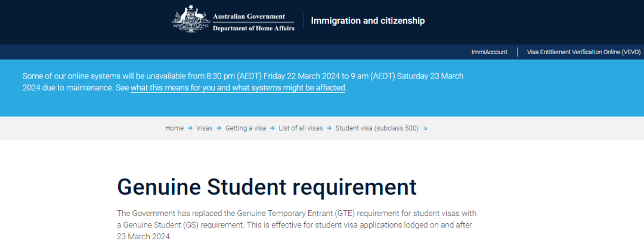Go to List of all visas breadcrumb
Viewport: 644px width, 247px height.
click(301, 128)
